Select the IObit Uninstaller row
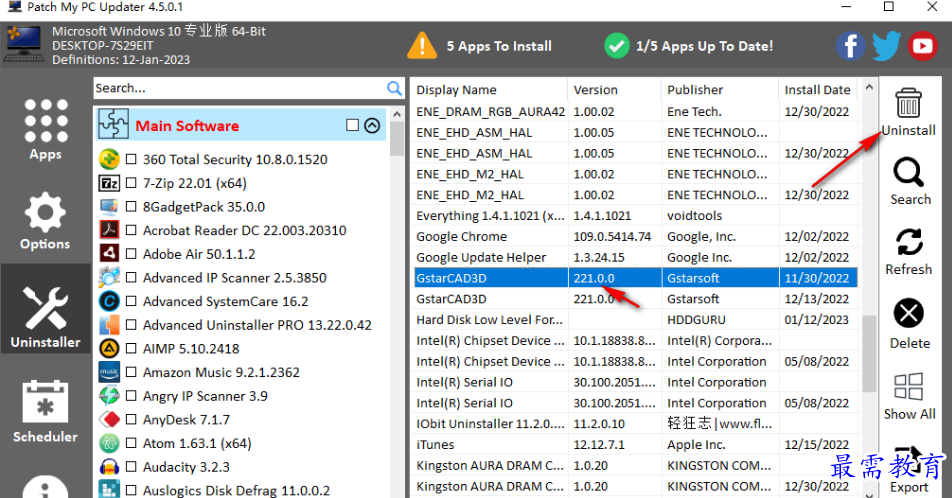 click(636, 423)
